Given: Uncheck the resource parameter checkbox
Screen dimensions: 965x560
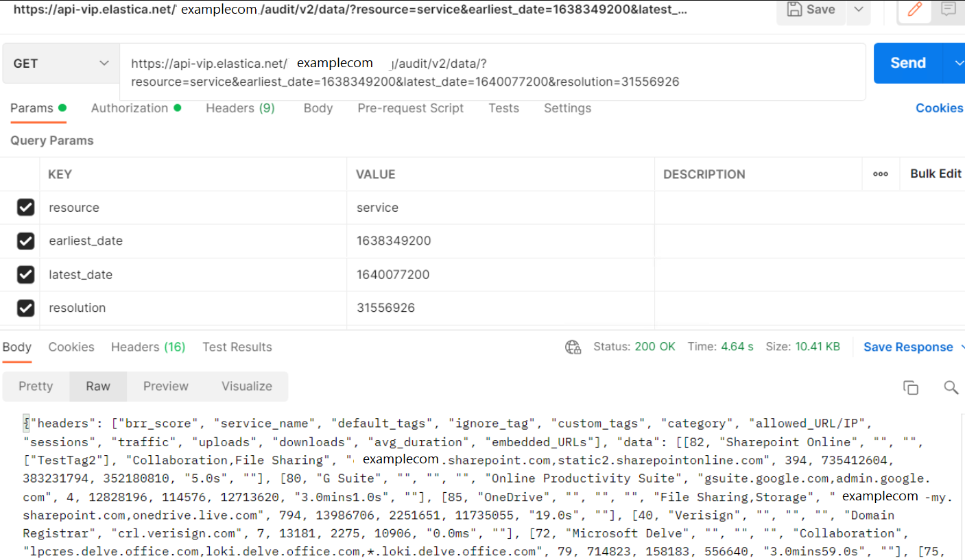Looking at the screenshot, I should (25, 208).
